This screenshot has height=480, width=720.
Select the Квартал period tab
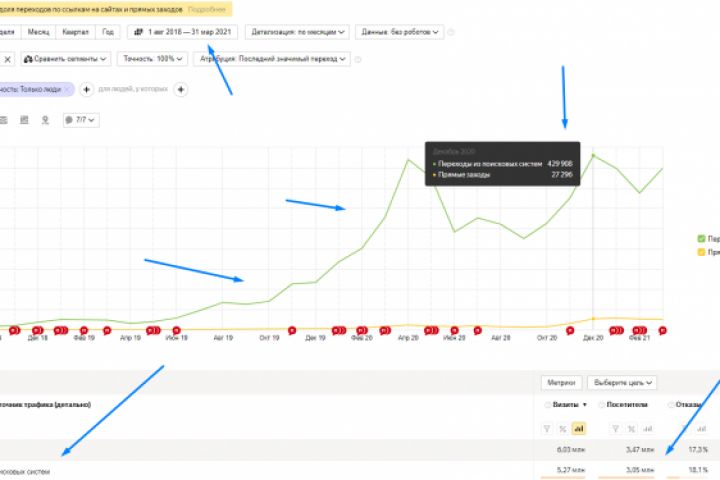click(75, 32)
